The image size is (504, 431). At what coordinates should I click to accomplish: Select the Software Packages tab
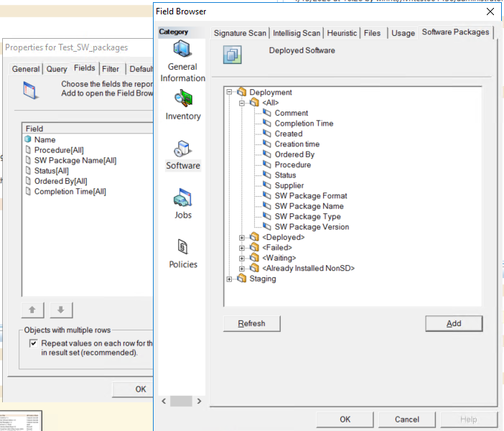[455, 32]
